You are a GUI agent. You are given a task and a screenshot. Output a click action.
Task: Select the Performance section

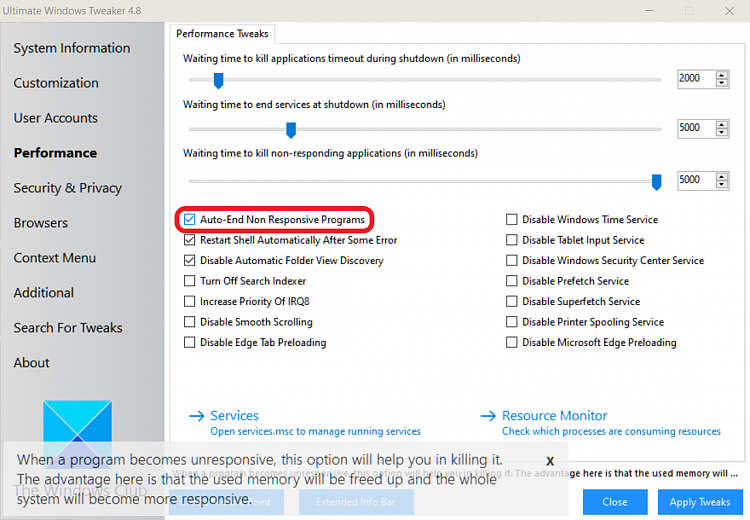point(55,153)
